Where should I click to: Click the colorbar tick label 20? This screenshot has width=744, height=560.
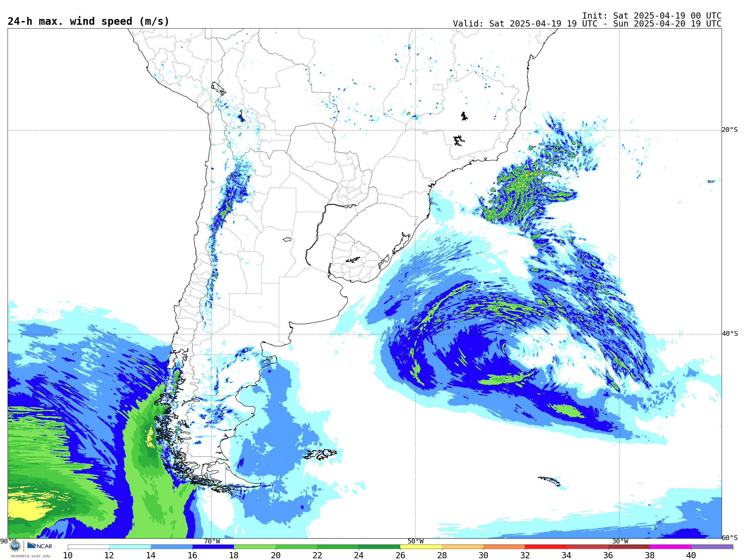click(x=276, y=555)
